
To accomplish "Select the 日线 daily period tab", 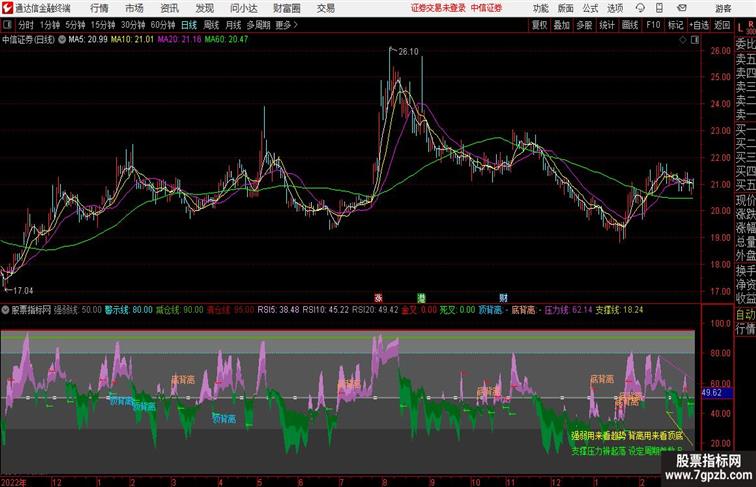I will [x=189, y=25].
